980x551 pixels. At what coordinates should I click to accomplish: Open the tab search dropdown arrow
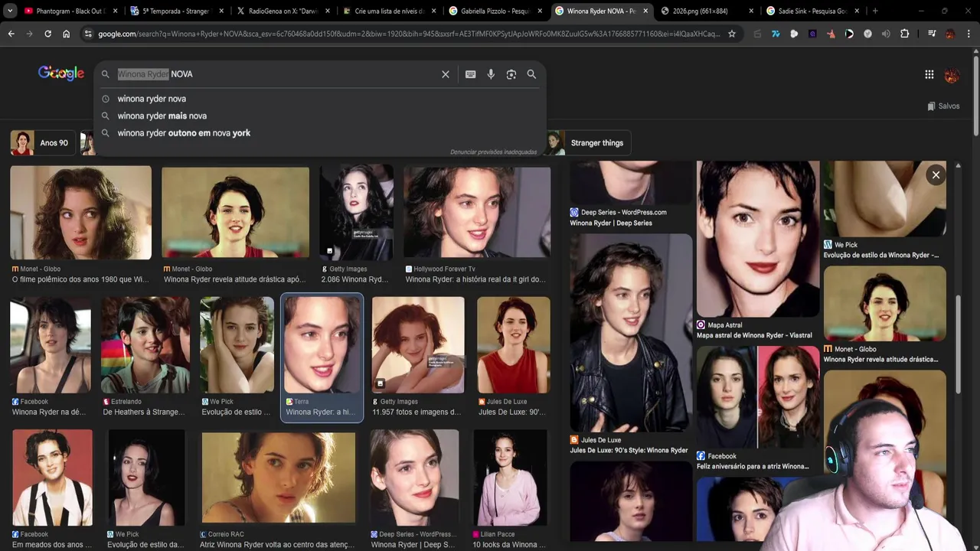tap(10, 11)
